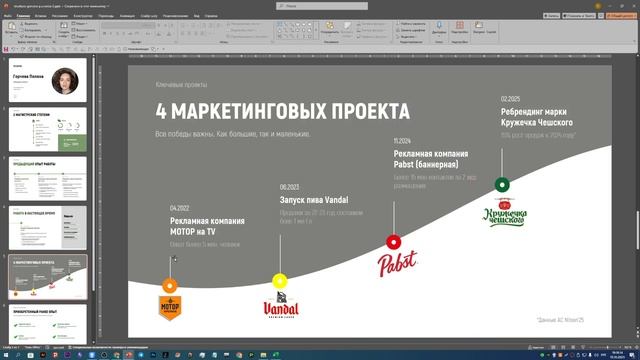640x360 pixels.
Task: Click Find (Найти) in editing group
Action: (411, 24)
